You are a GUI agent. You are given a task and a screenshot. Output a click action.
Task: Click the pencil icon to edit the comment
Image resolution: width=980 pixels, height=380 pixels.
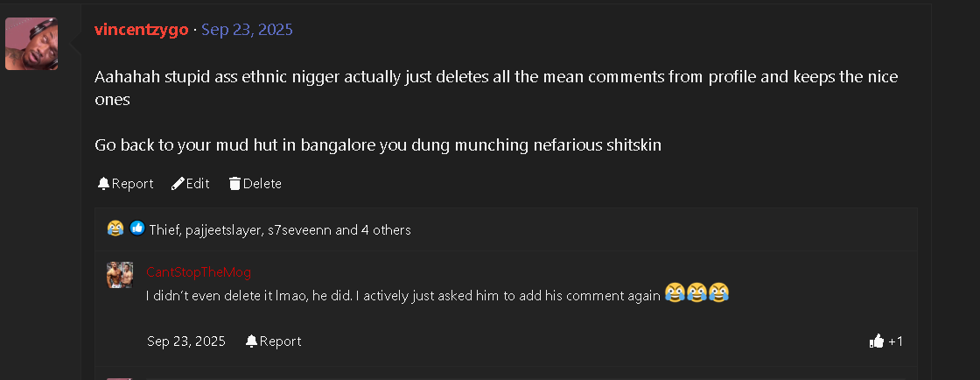pyautogui.click(x=178, y=184)
